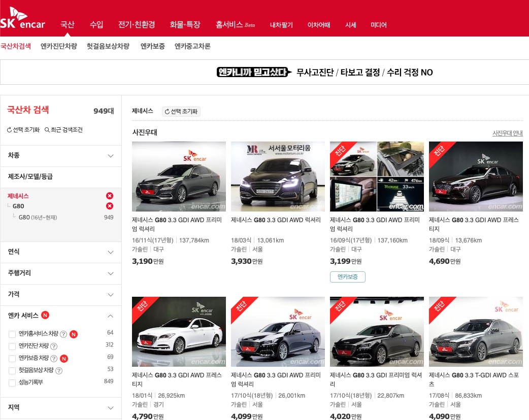Open thumbnail of the 22,807km G80

(377, 332)
